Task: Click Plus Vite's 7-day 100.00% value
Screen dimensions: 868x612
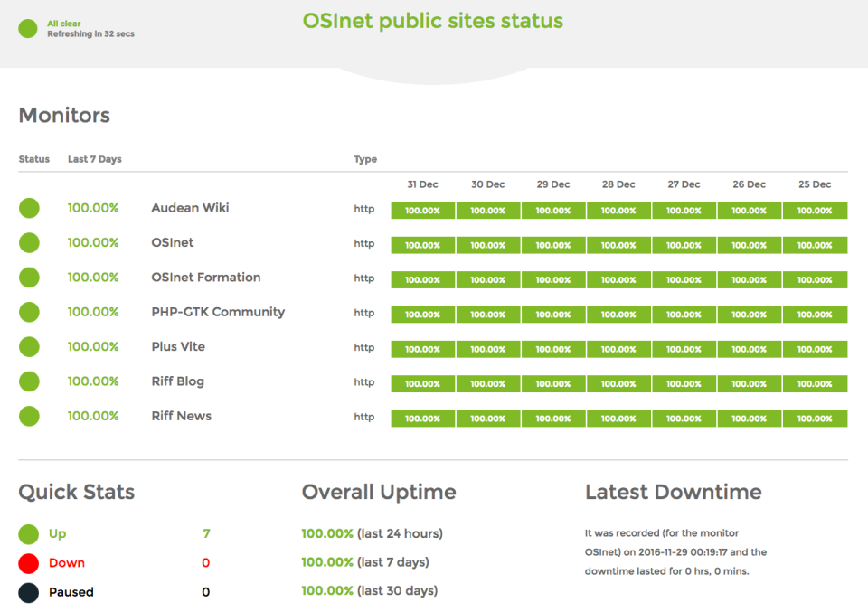Action: (93, 347)
